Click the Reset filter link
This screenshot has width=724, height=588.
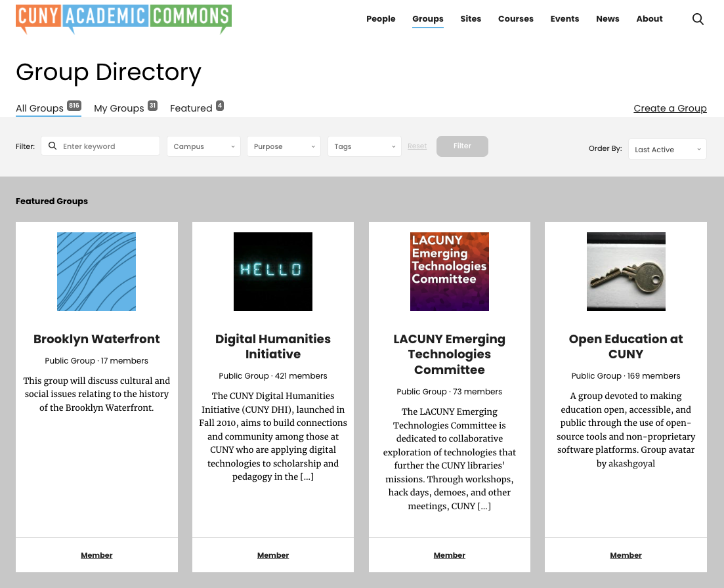[417, 146]
